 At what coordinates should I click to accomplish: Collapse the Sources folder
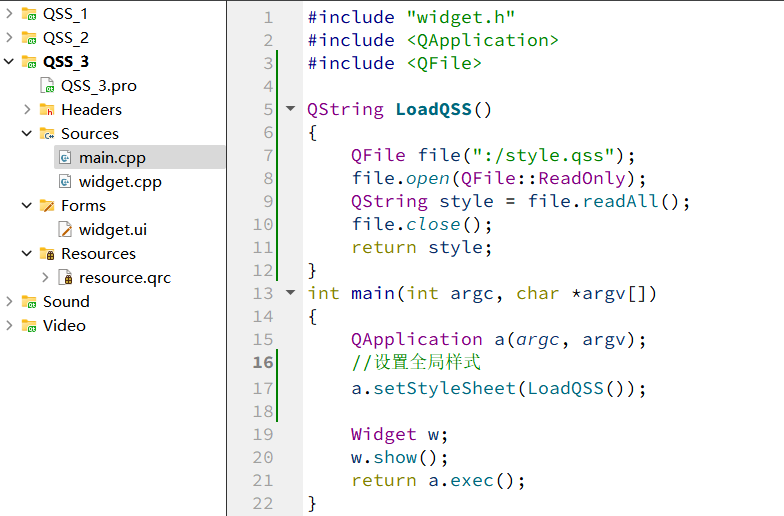(27, 134)
